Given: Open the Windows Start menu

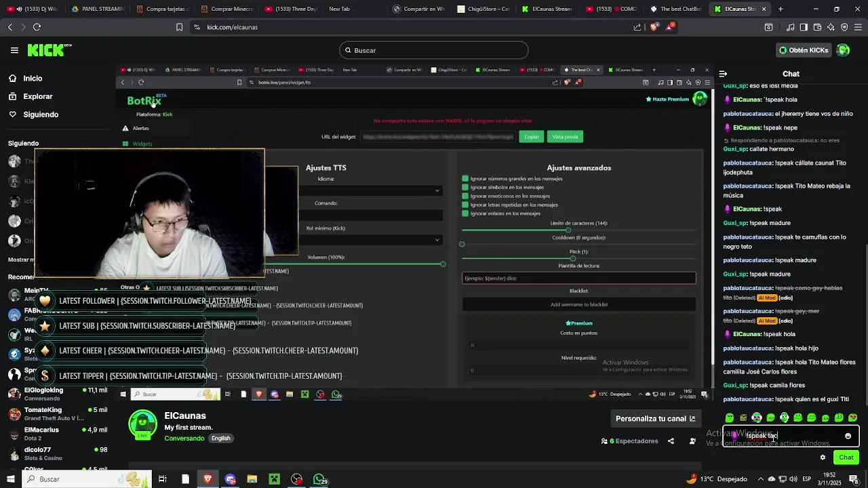Looking at the screenshot, I should 11,479.
